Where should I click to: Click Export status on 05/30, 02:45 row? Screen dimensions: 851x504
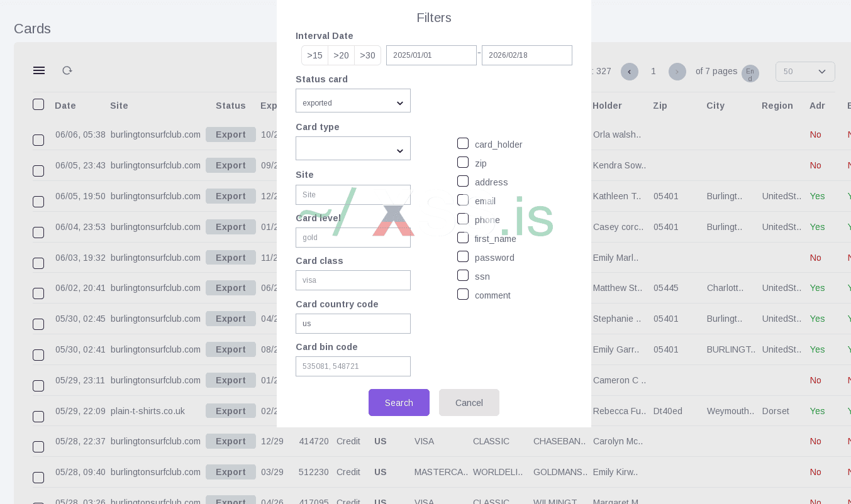[x=231, y=319]
